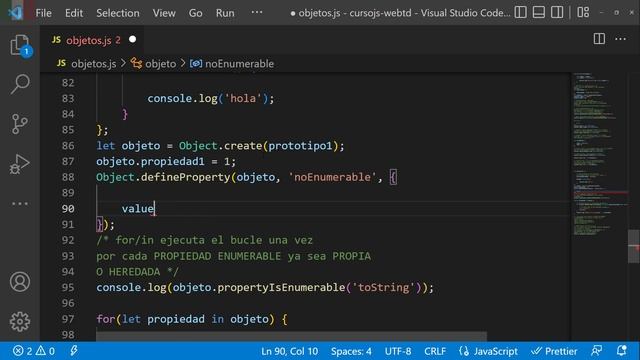Open the Explorer view in activity bar
The width and height of the screenshot is (640, 360).
click(x=20, y=44)
